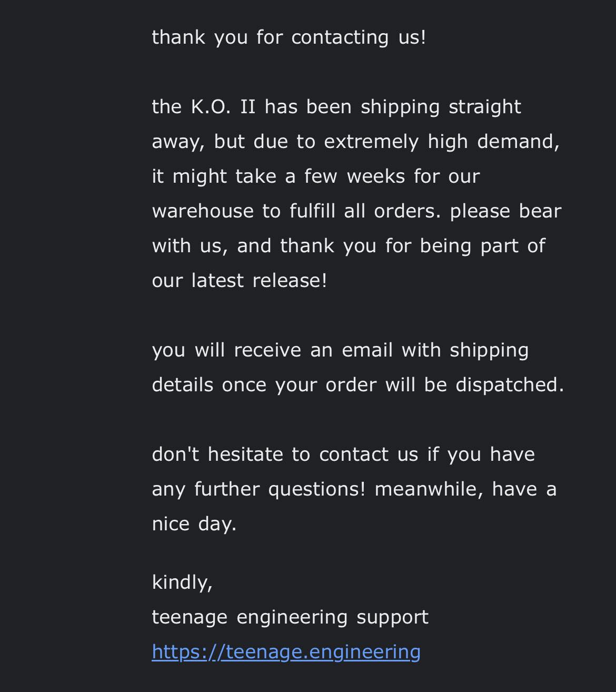Open the teenage.engineering link
Screen dimensions: 616x692
point(286,652)
